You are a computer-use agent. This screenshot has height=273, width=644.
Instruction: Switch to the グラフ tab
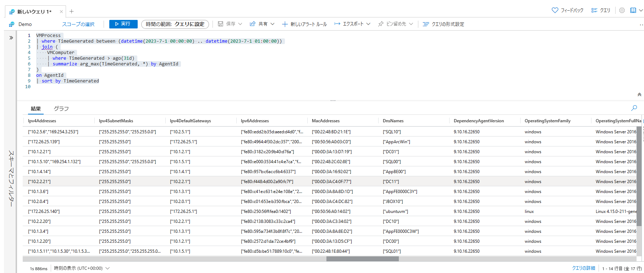pos(61,109)
